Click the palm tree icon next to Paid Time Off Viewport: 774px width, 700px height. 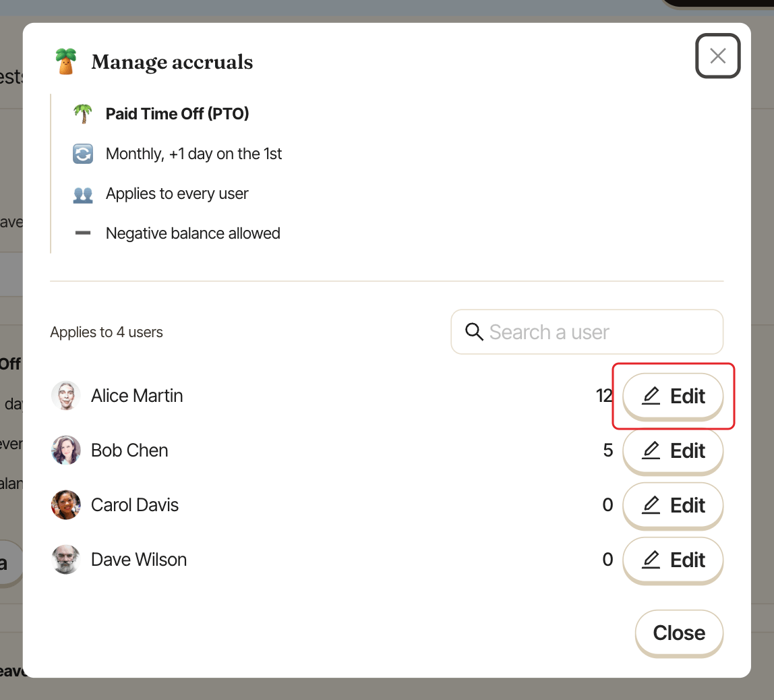[x=83, y=113]
